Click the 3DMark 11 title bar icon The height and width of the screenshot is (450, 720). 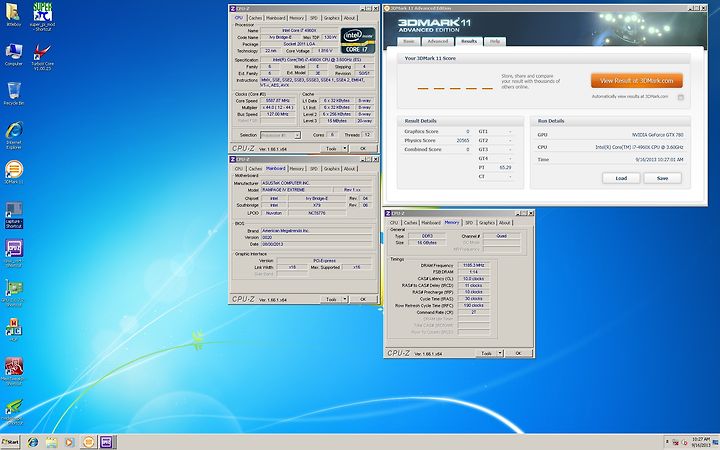[387, 8]
